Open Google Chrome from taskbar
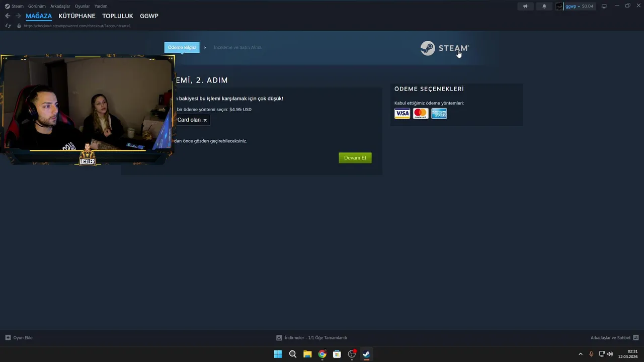The height and width of the screenshot is (362, 644). pos(323,354)
